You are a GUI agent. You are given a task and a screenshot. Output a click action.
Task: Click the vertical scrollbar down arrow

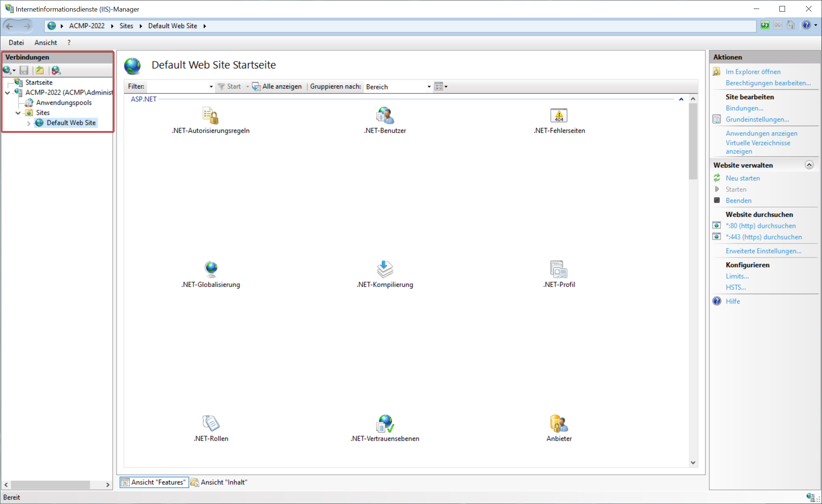coord(693,463)
